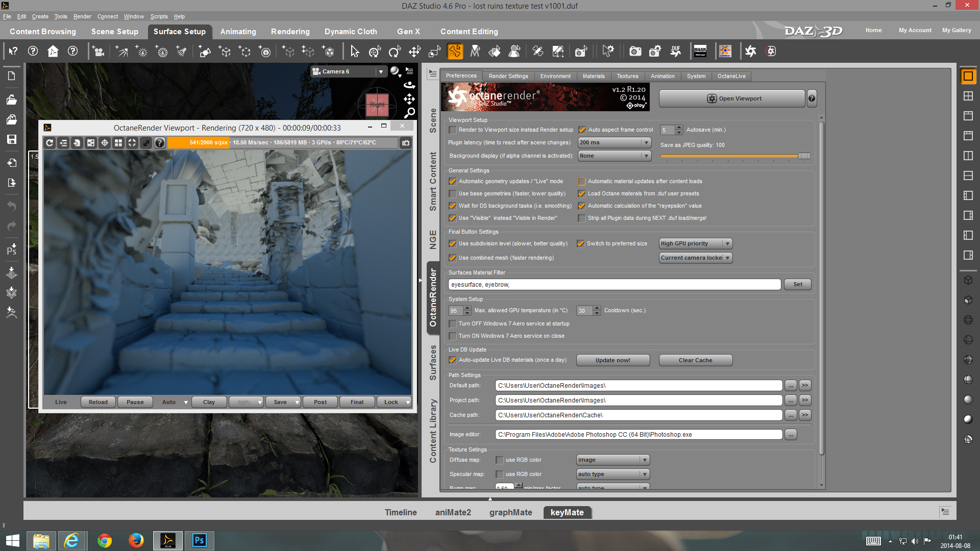Uncheck Auto-update Live DB materials

pos(453,360)
